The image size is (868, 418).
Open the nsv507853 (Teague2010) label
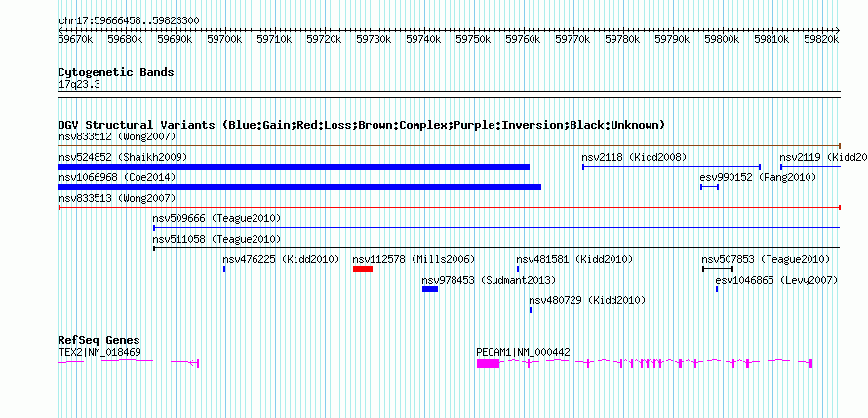point(767,259)
